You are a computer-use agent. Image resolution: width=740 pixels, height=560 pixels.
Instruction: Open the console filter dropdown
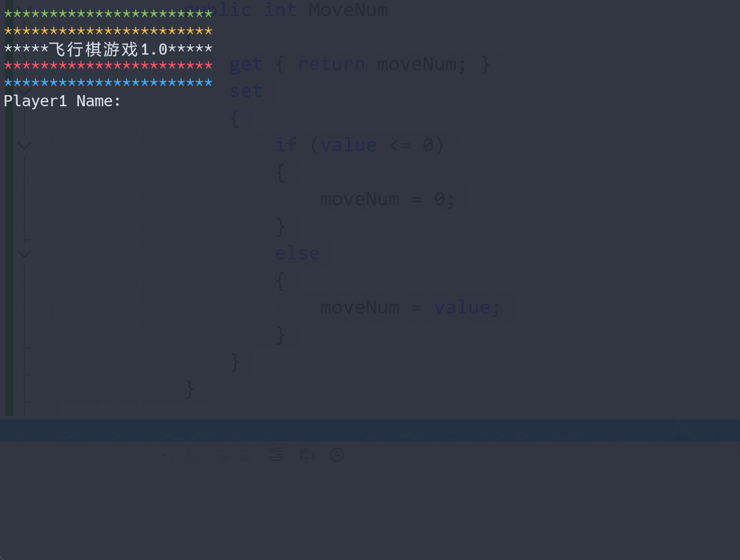(163, 454)
